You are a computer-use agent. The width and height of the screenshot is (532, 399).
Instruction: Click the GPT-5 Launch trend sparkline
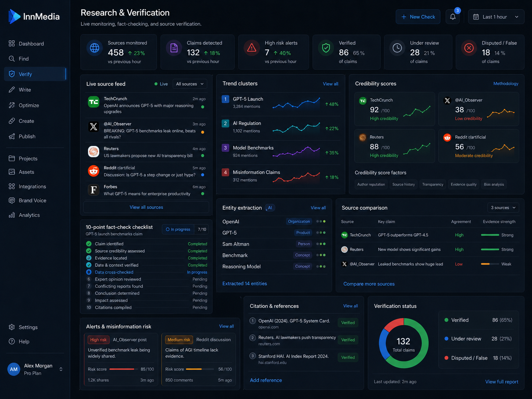click(x=296, y=104)
